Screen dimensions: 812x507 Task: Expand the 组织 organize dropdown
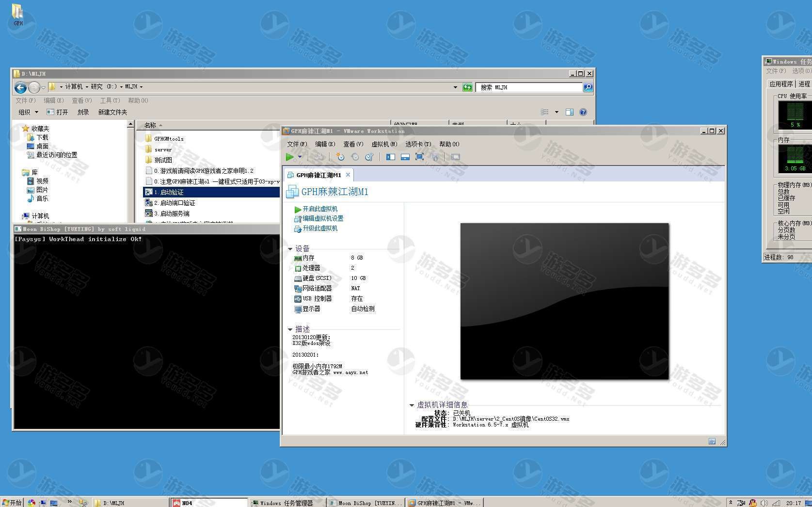28,112
